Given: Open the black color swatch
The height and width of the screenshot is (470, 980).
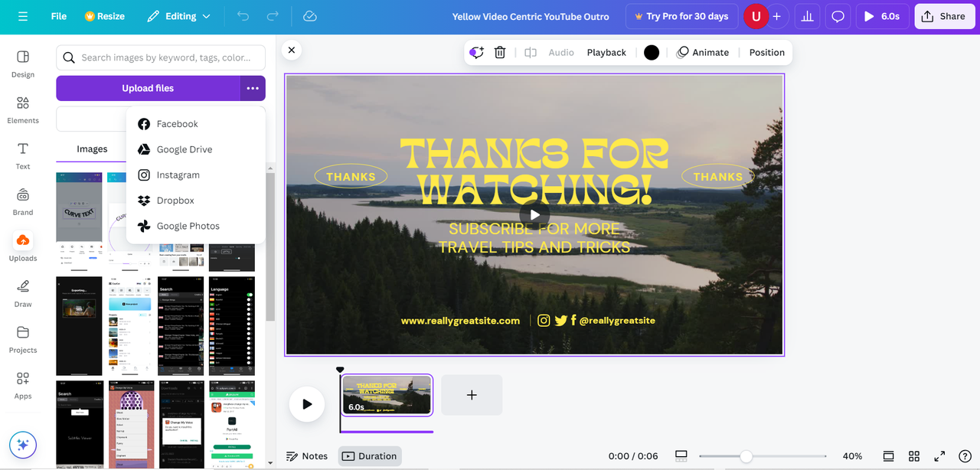Looking at the screenshot, I should pos(652,52).
